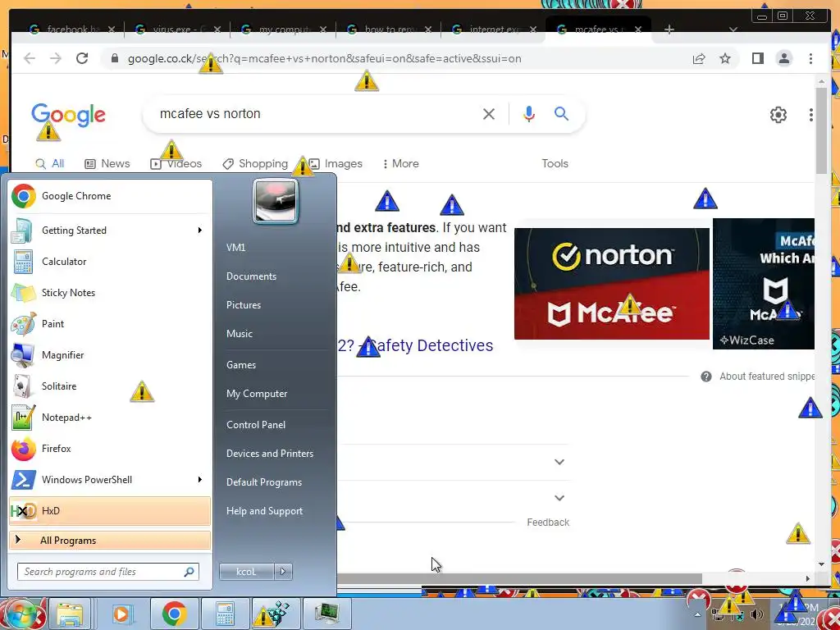
Task: Bookmark this page with star icon
Action: click(725, 58)
